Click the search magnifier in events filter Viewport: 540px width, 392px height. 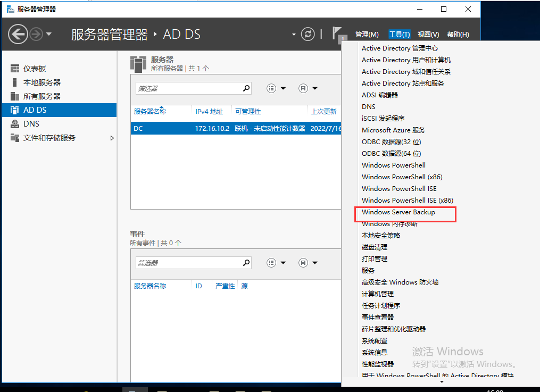tap(246, 263)
